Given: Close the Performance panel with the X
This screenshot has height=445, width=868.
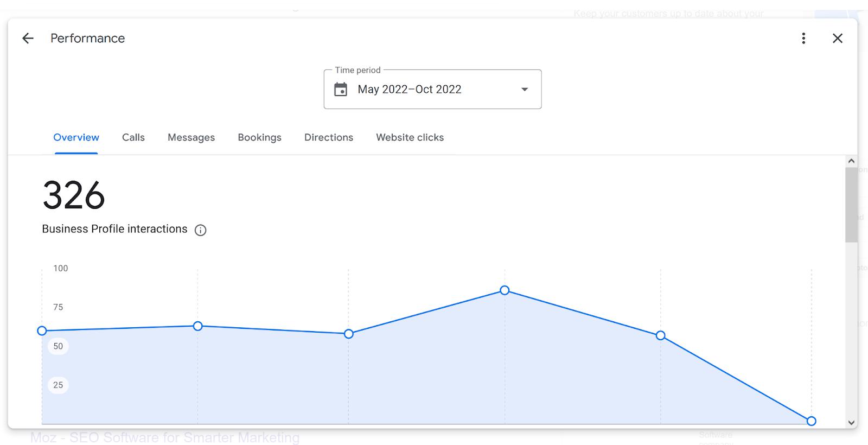Looking at the screenshot, I should pyautogui.click(x=838, y=38).
